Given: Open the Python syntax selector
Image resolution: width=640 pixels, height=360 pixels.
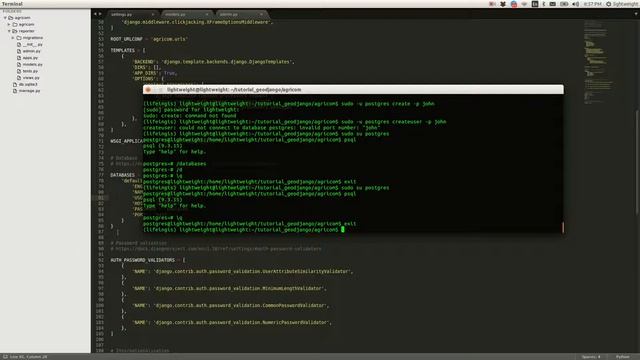Looking at the screenshot, I should [622, 357].
